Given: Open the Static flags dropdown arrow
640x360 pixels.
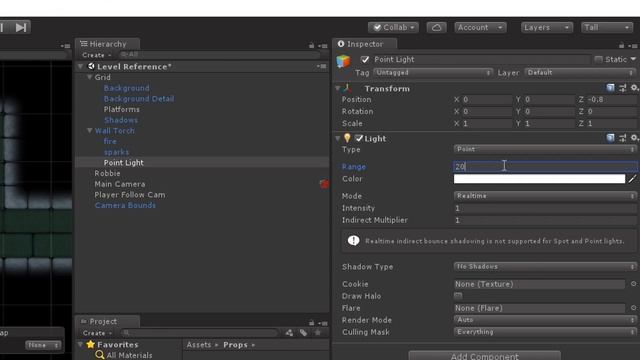Looking at the screenshot, I should tap(633, 60).
